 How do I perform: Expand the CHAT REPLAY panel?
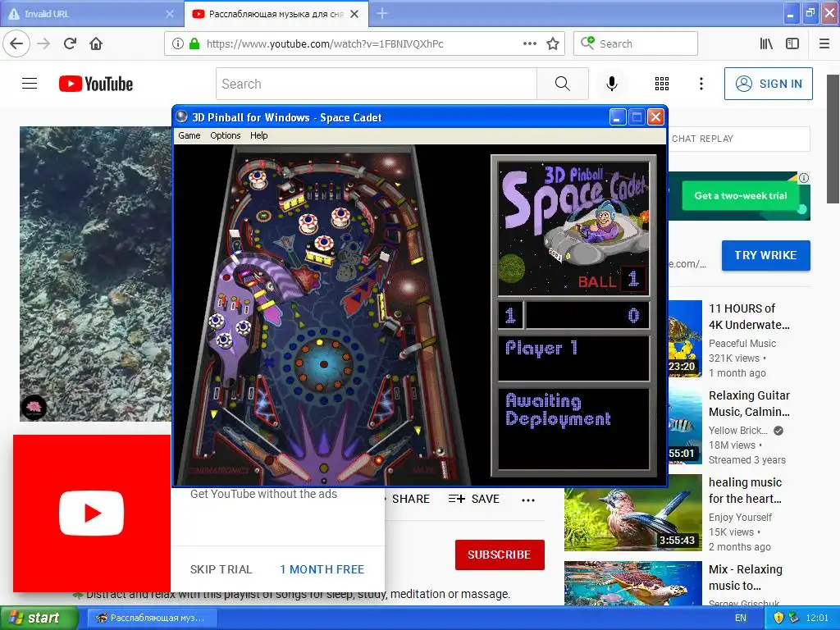pyautogui.click(x=739, y=139)
